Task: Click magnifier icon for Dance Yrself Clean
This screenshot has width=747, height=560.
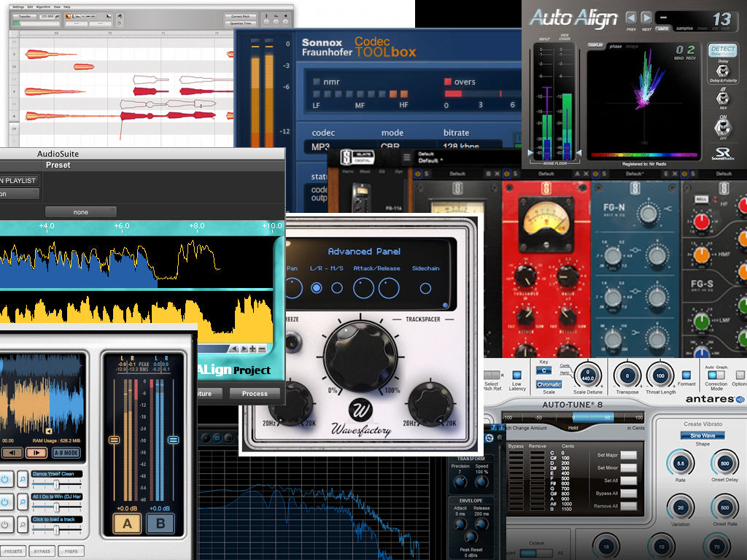Action: coord(23,479)
